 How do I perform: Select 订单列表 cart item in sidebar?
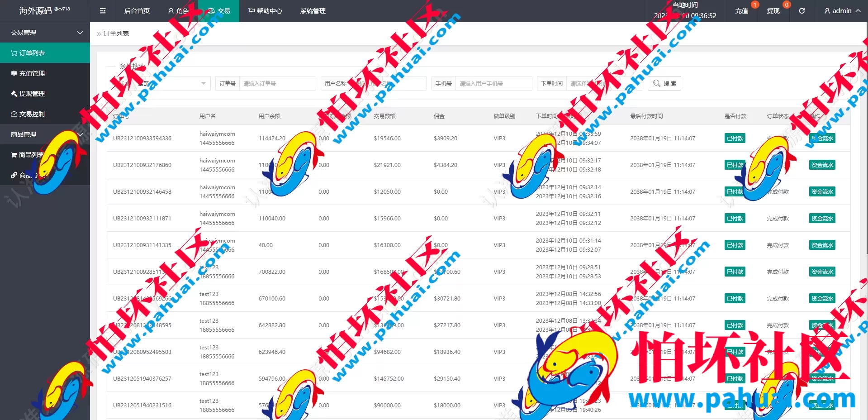[x=32, y=53]
